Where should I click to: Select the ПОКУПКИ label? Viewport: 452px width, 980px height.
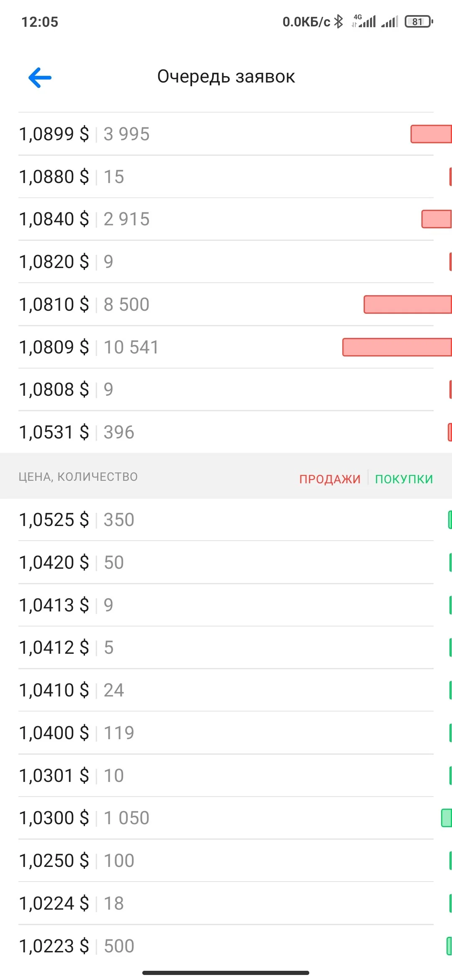404,479
